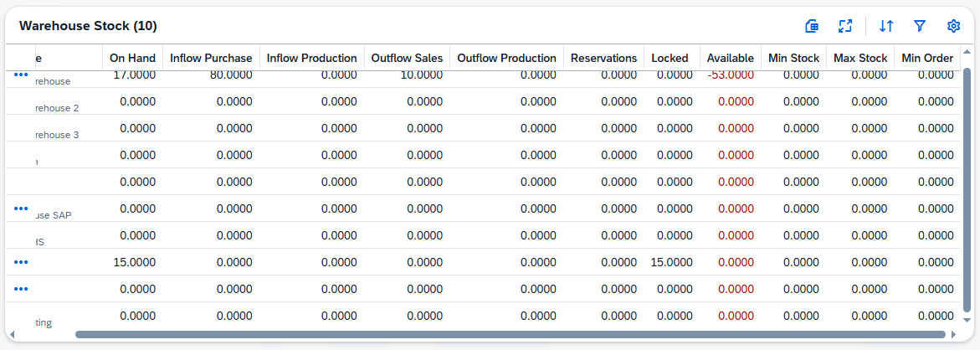Click the Min Stock column header
This screenshot has width=980, height=350.
(x=793, y=58)
